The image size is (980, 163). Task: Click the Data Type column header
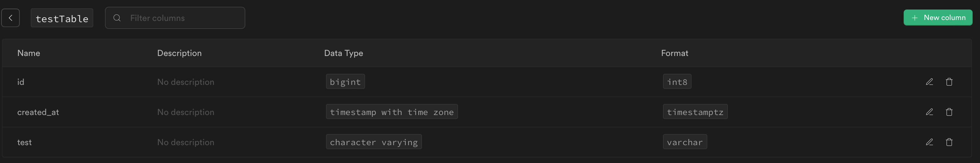[343, 53]
